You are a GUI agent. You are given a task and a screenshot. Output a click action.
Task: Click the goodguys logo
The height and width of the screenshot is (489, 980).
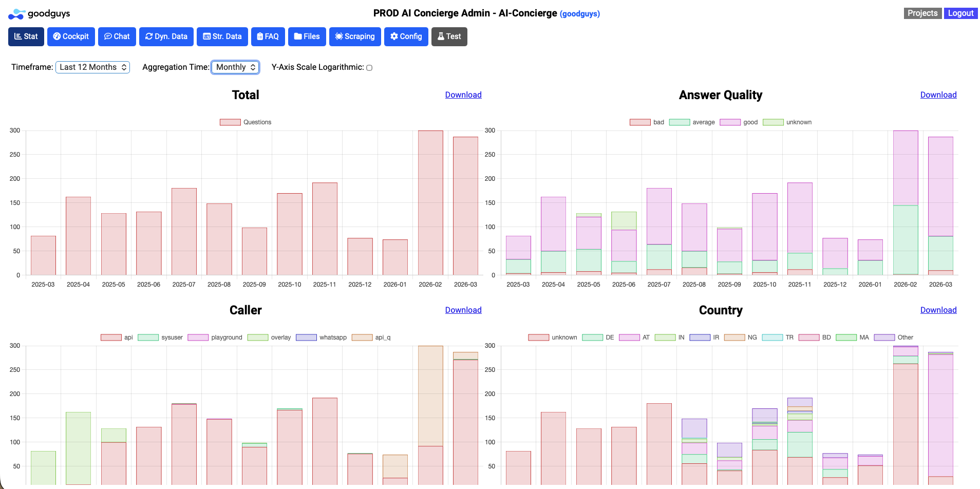pyautogui.click(x=39, y=14)
